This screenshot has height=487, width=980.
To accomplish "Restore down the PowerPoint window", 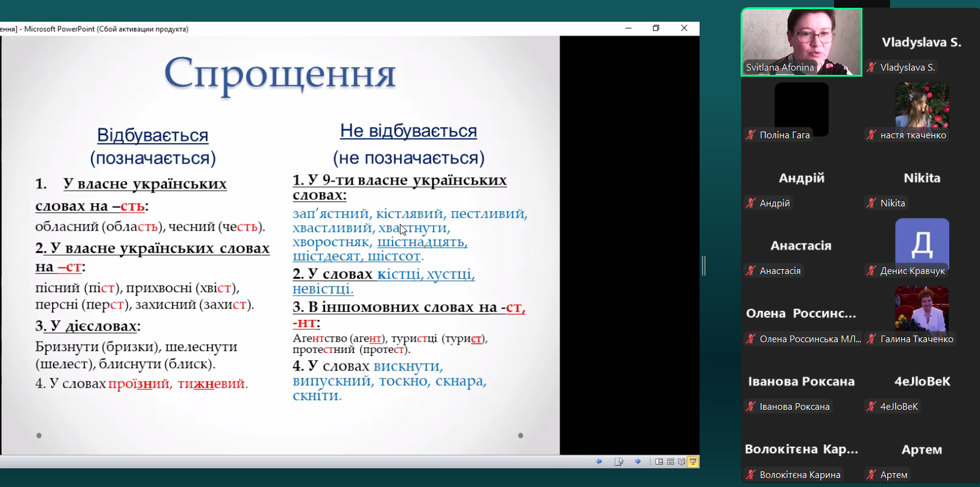I will pos(656,28).
